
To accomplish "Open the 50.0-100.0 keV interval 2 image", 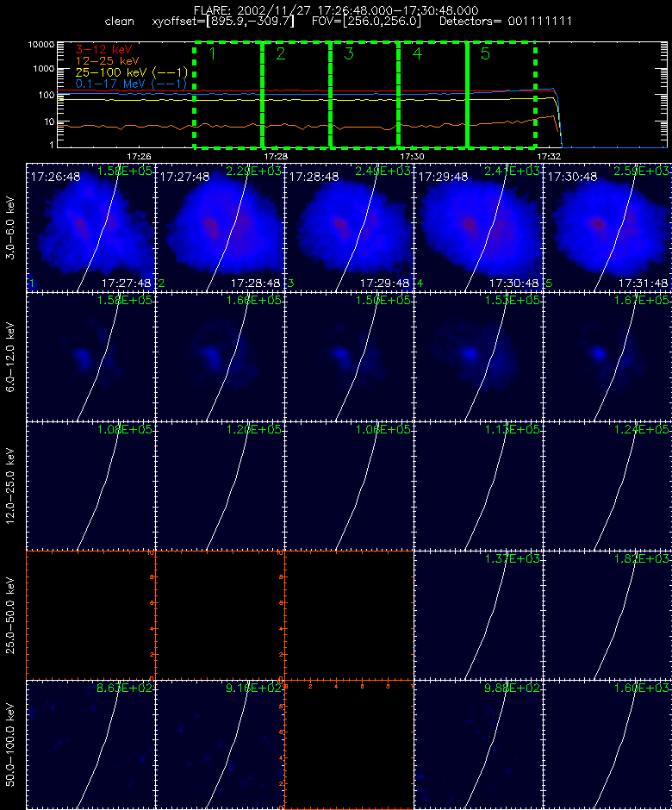I will point(220,745).
